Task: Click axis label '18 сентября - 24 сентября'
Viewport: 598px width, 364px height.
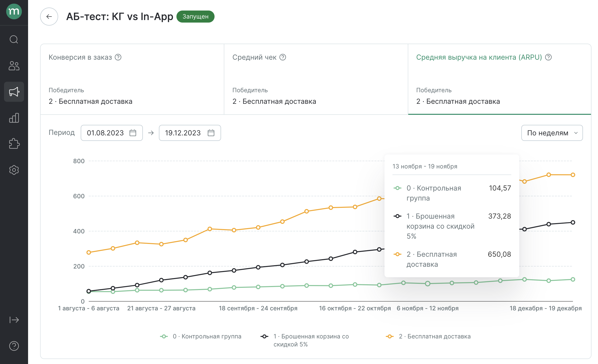Action: click(x=258, y=308)
